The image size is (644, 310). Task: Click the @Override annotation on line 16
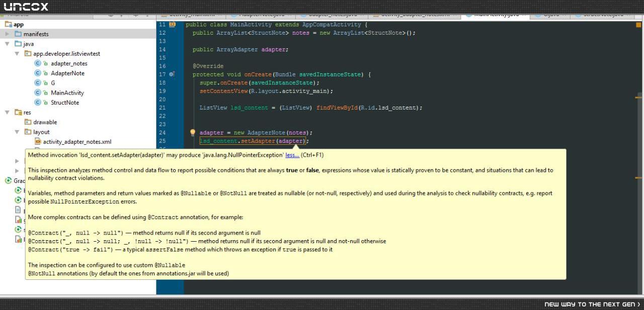click(208, 66)
